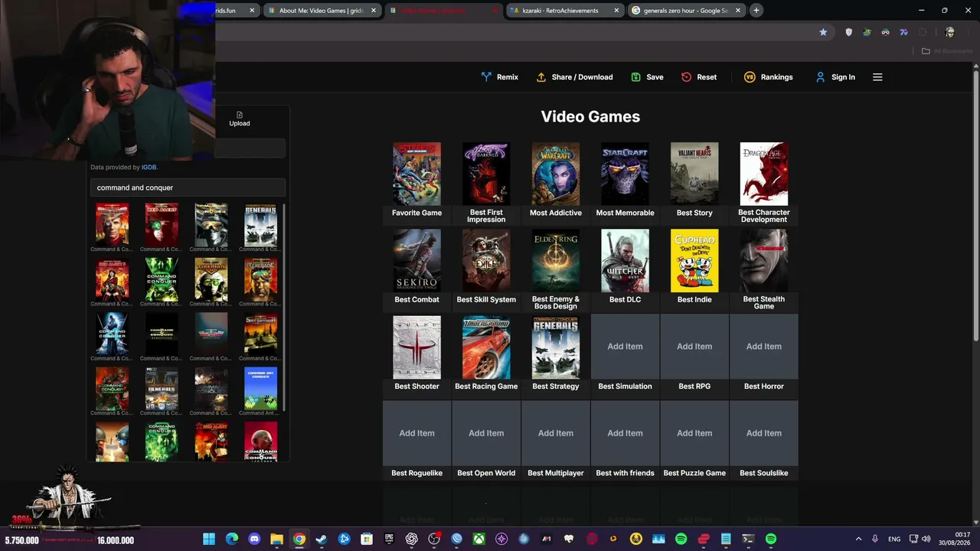Add an item to Best Open World
Screen dimensions: 980x551
[486, 433]
